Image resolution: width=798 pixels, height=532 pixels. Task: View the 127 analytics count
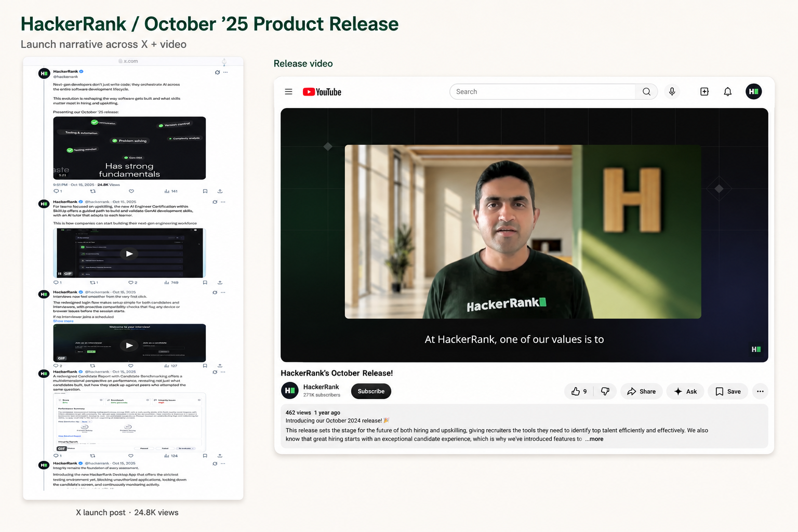click(x=171, y=366)
